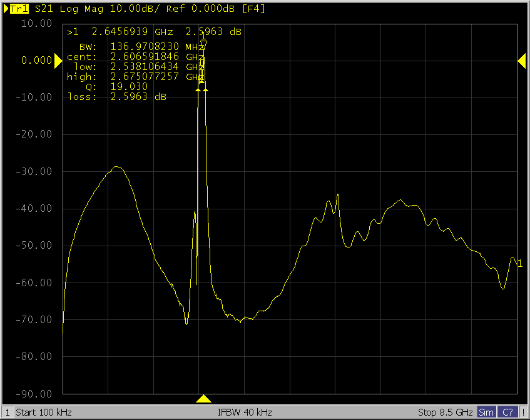Viewport: 530px width, 420px height.
Task: Click the left reference level triangle marker
Action: coord(55,60)
